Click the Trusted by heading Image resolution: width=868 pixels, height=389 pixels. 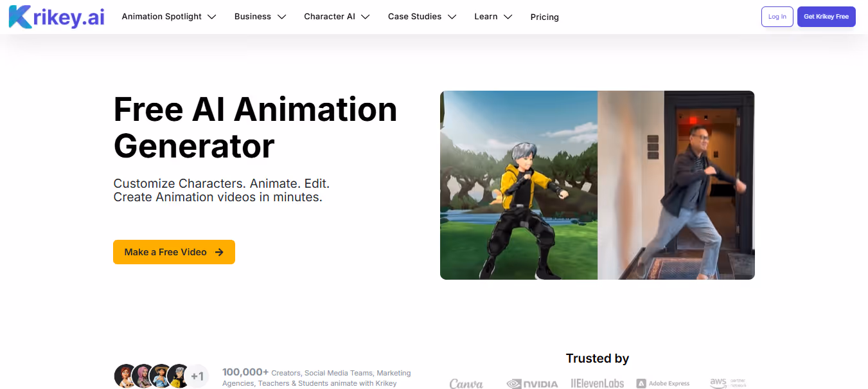tap(598, 358)
